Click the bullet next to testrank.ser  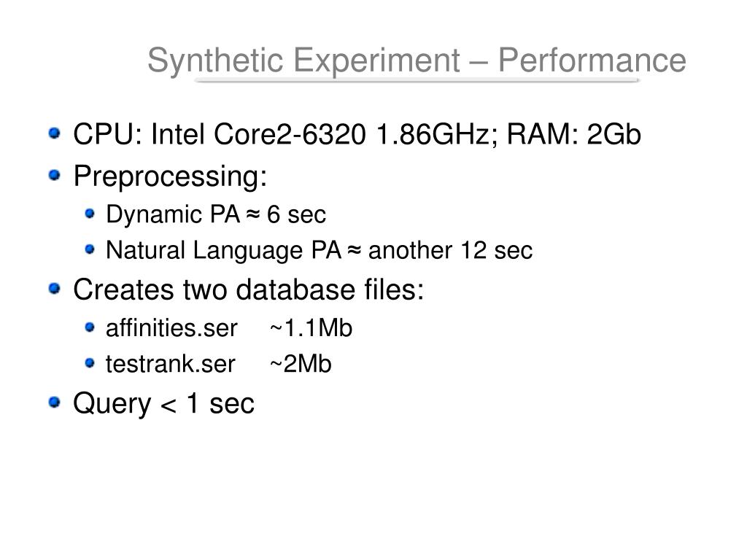pos(90,363)
